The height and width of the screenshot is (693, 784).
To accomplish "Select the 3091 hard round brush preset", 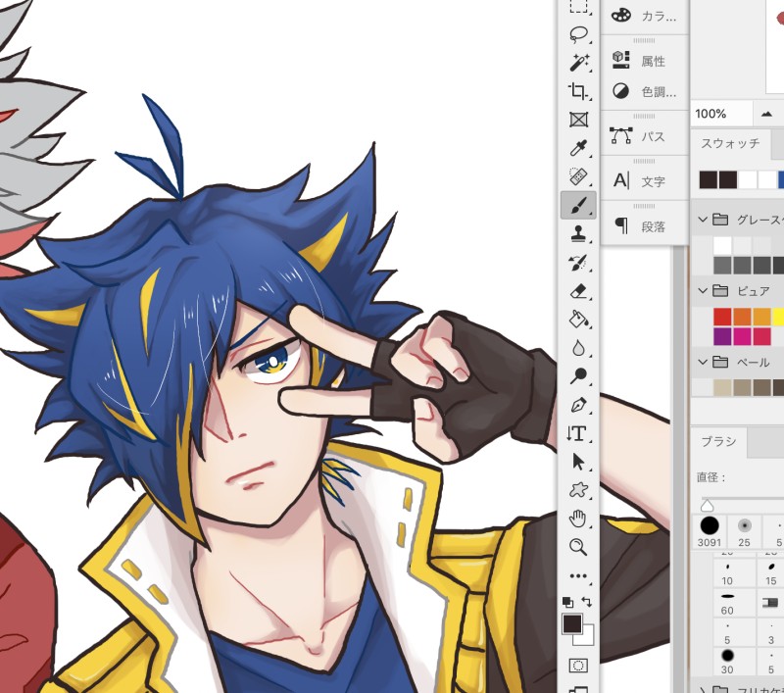I will (x=710, y=531).
